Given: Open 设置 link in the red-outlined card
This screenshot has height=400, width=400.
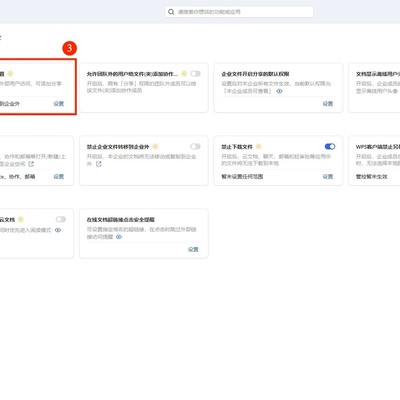Looking at the screenshot, I should pos(59,104).
